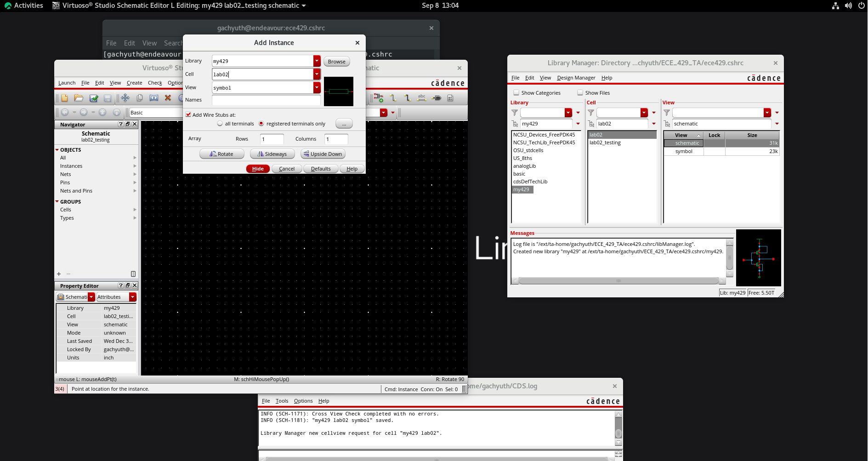Click the back arrow navigation icon
Viewport: 868px width, 461px height.
pos(65,112)
